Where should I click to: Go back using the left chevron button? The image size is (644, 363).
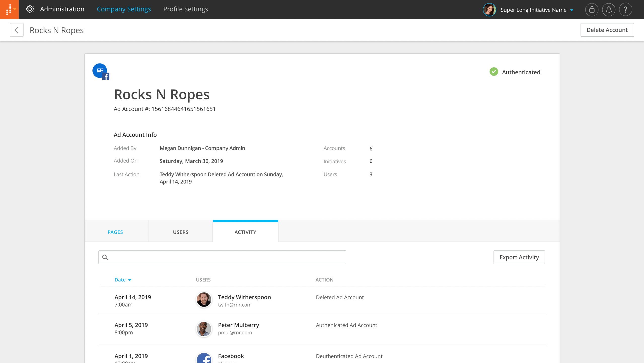17,30
